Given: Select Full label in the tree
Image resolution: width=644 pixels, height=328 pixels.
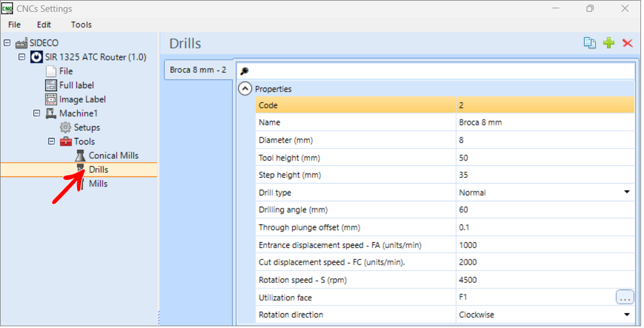Looking at the screenshot, I should tap(76, 85).
